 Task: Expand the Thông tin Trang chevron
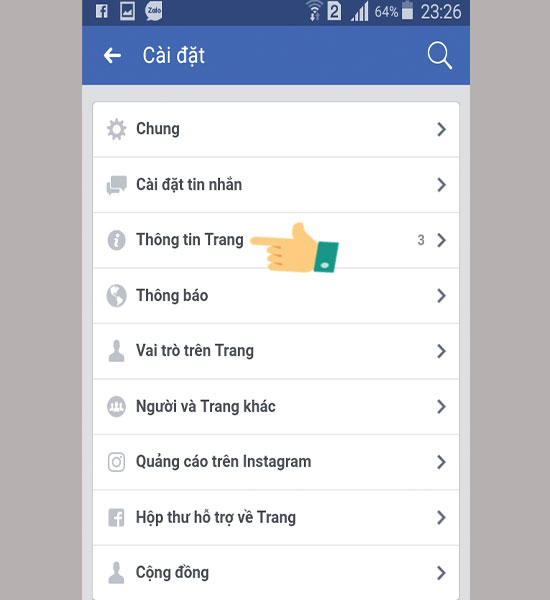tap(441, 240)
